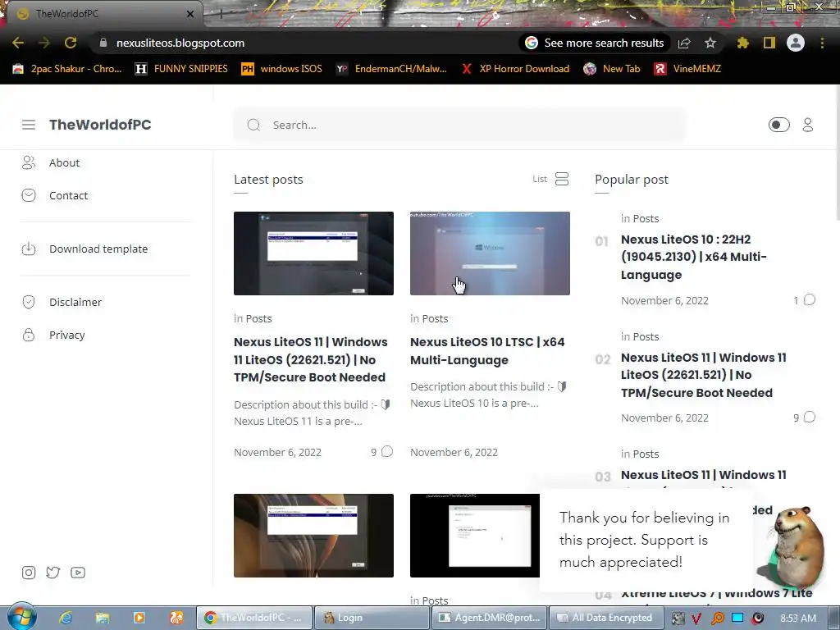
Task: Click the 8:53 AM taskbar clock
Action: tap(798, 618)
